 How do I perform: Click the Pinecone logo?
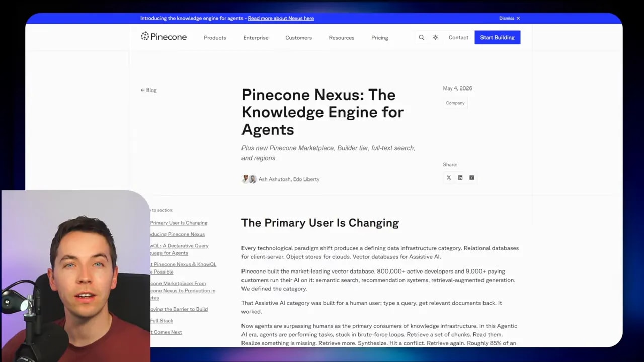click(x=164, y=36)
